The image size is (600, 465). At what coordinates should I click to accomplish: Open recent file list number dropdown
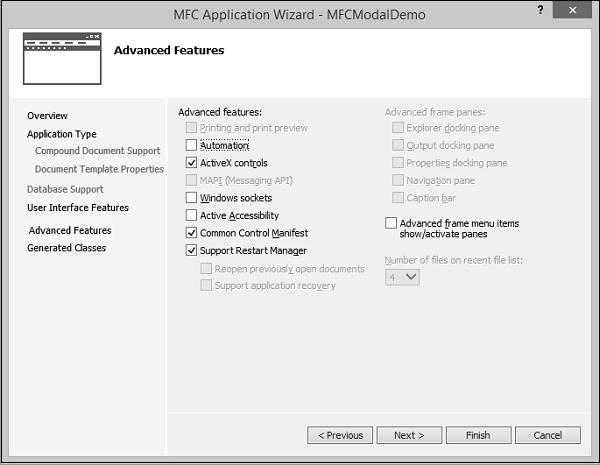pos(402,277)
